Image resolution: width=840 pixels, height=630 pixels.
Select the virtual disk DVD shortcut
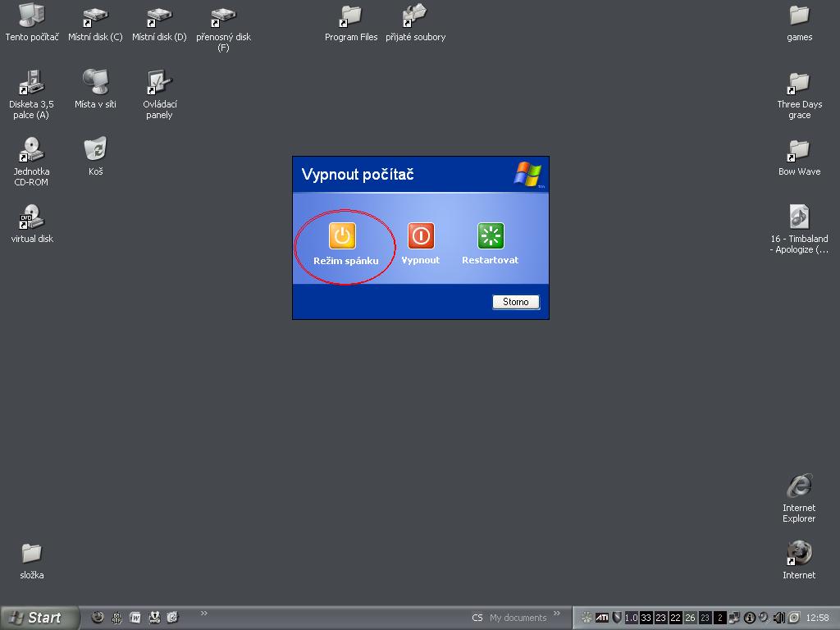click(x=32, y=224)
